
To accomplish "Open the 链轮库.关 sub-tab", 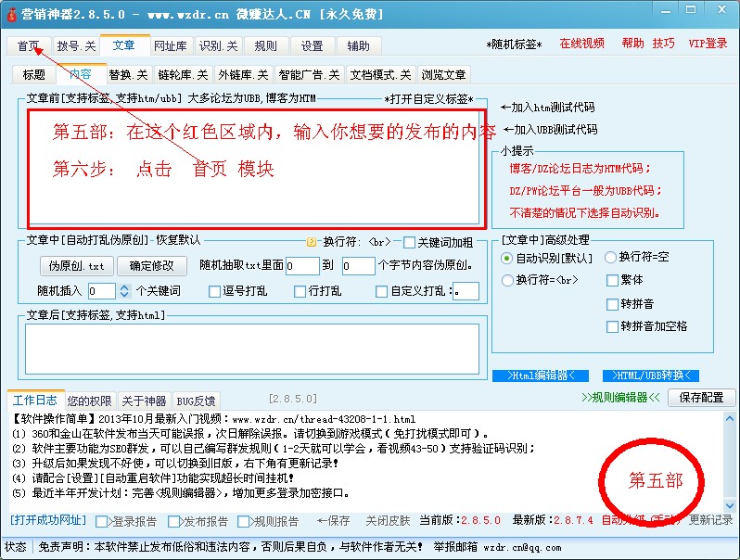I will pos(183,74).
